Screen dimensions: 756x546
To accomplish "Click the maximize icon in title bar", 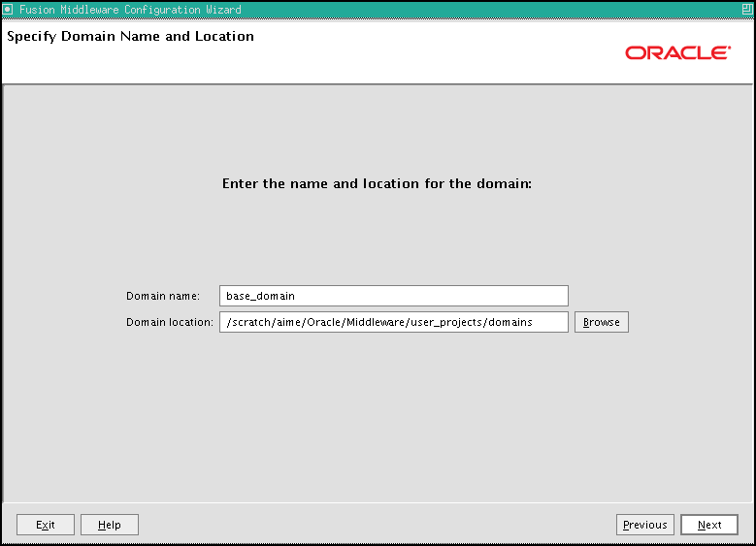I will click(747, 9).
